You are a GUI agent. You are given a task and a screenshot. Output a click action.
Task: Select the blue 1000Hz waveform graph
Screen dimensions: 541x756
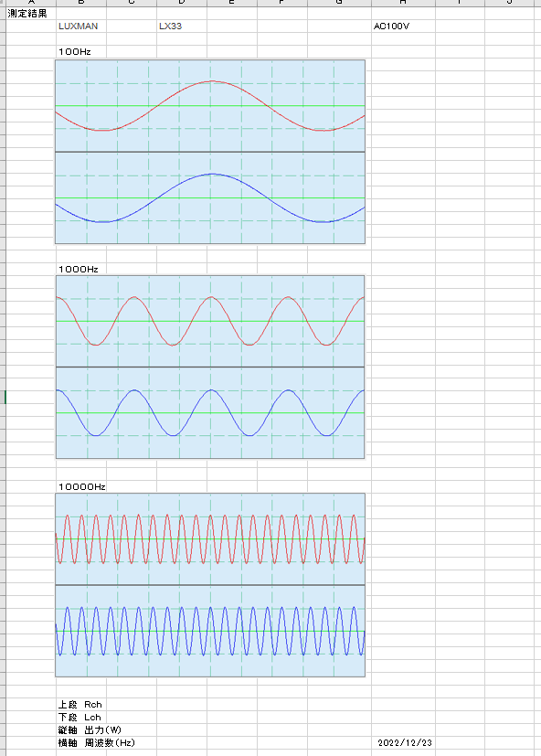210,413
